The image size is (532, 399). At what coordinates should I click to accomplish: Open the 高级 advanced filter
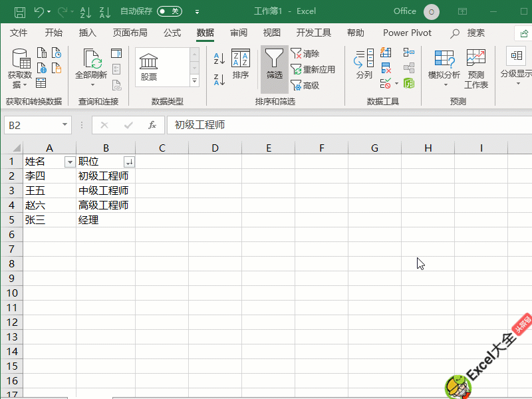(305, 86)
